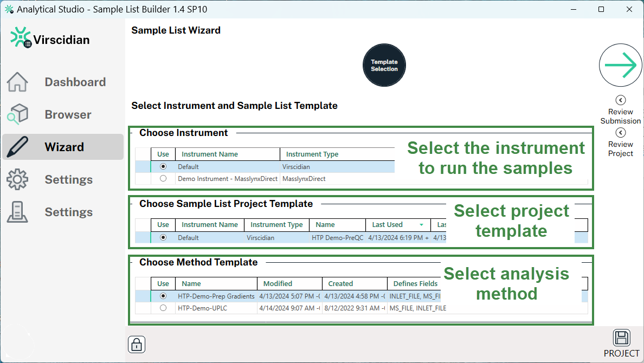
Task: Open the Settings item beside gear
Action: coord(69,179)
